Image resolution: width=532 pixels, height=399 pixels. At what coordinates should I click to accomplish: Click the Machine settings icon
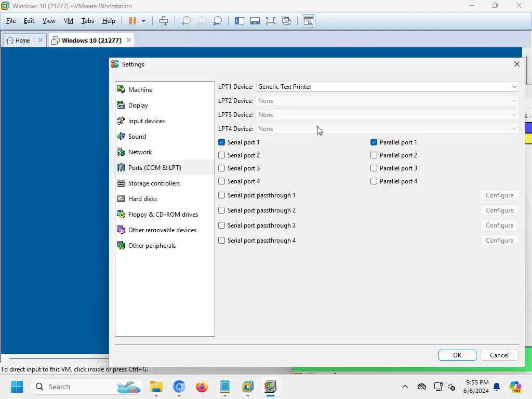(121, 89)
